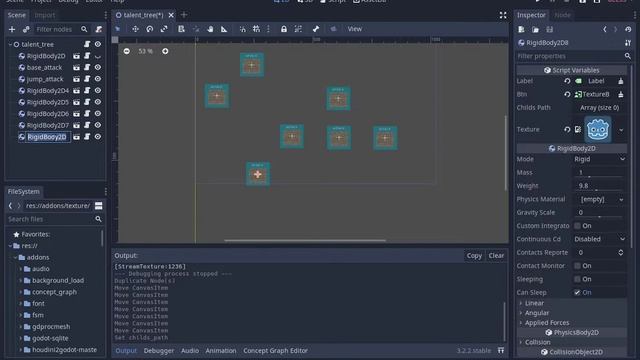Toggle visibility of jump_attack node
Image resolution: width=640 pixels, height=360 pixels.
click(x=98, y=79)
